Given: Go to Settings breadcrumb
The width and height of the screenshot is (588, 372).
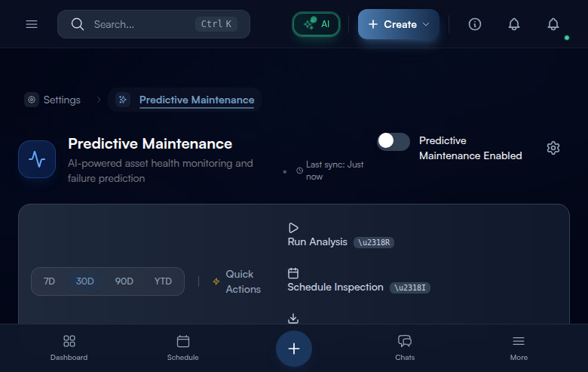Looking at the screenshot, I should pos(53,100).
